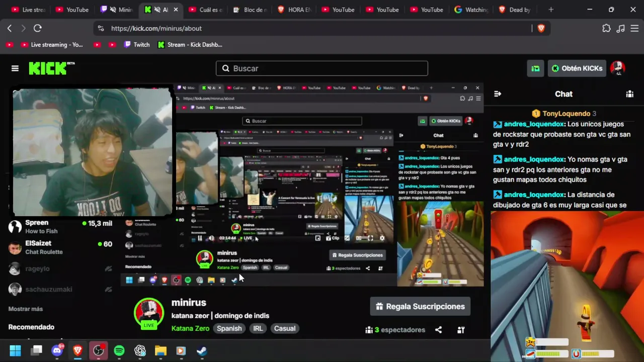Open File Explorer from the taskbar
This screenshot has height=362, width=644.
[x=160, y=351]
